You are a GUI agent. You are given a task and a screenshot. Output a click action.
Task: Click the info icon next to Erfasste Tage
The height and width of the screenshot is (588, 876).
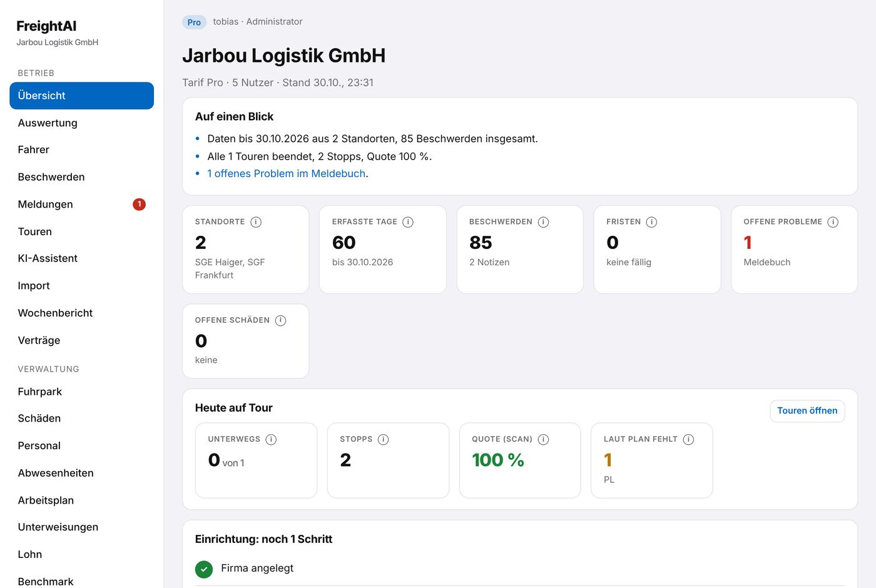408,222
